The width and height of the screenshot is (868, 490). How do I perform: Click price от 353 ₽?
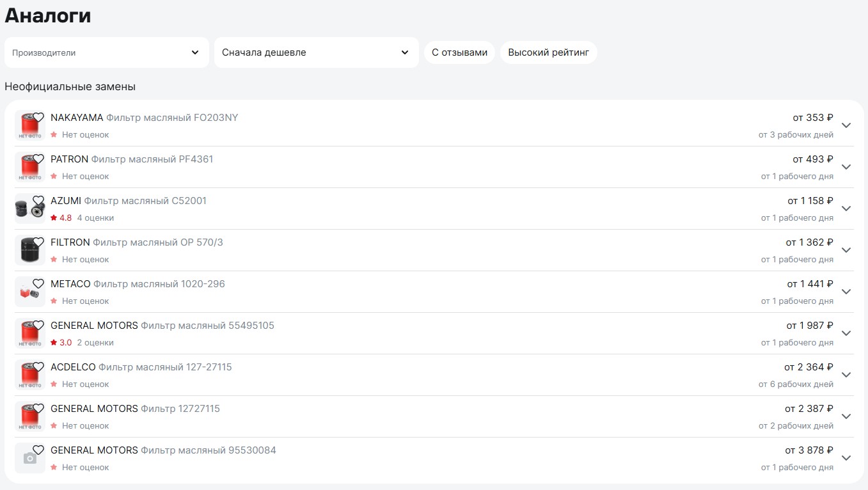pos(813,118)
